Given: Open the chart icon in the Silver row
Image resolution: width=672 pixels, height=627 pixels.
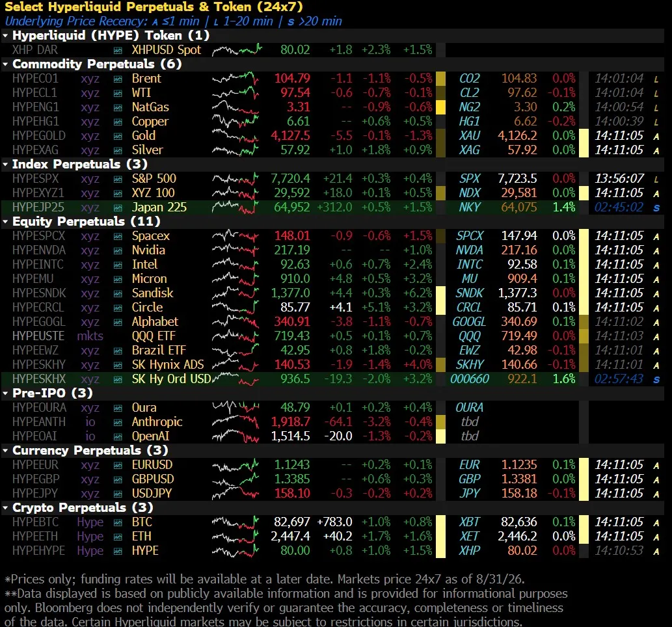Looking at the screenshot, I should tap(118, 150).
